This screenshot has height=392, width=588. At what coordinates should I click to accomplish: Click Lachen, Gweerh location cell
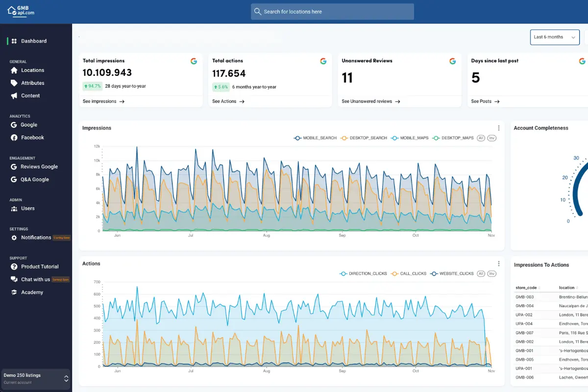(x=573, y=377)
